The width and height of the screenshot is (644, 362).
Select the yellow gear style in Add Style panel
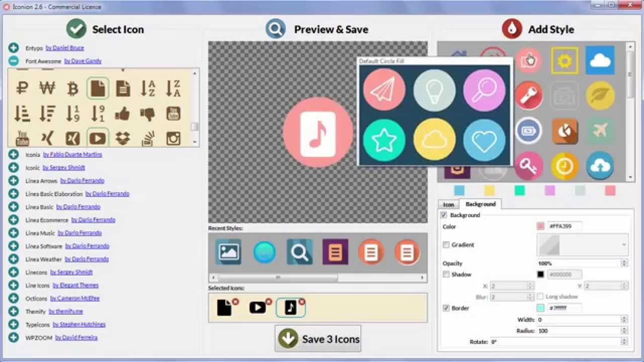tap(565, 59)
